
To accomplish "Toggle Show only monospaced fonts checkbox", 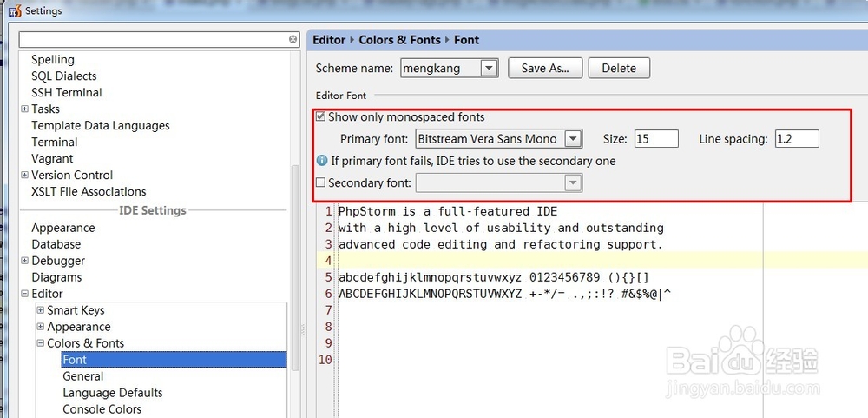I will [x=320, y=117].
